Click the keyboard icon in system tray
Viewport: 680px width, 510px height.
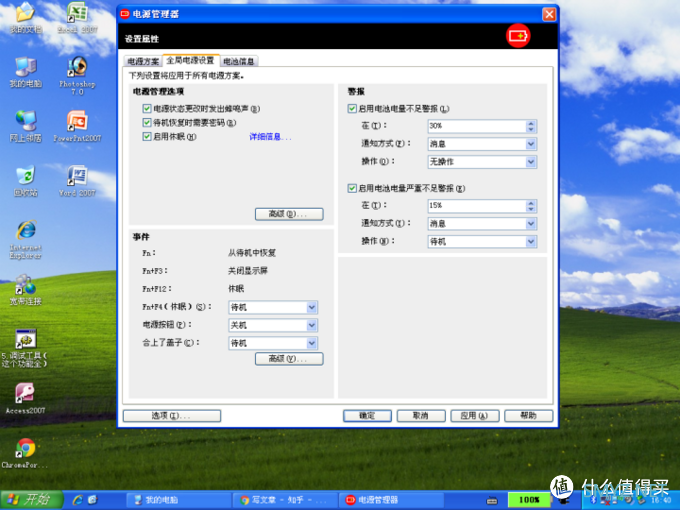tap(492, 500)
